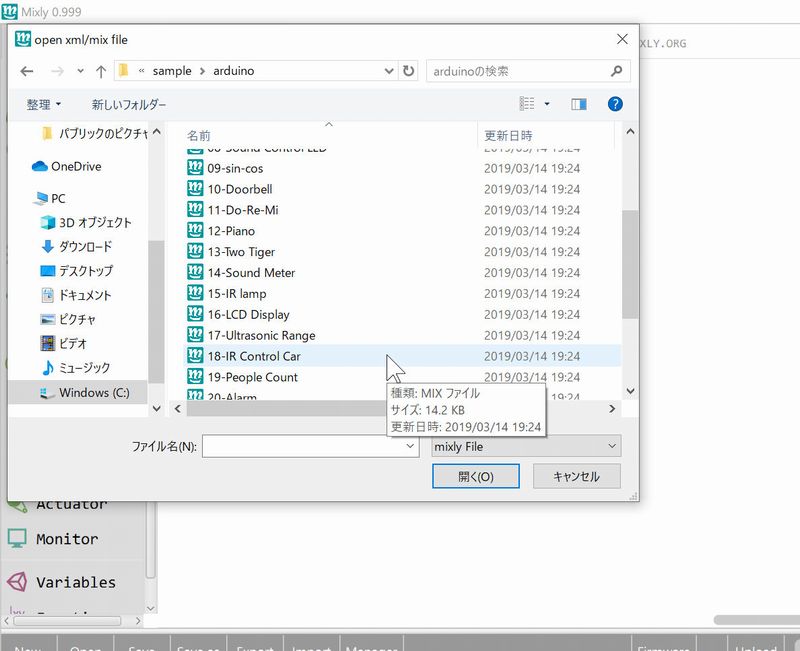This screenshot has height=651, width=800.
Task: Sort by the 名前 column header
Action: click(199, 135)
